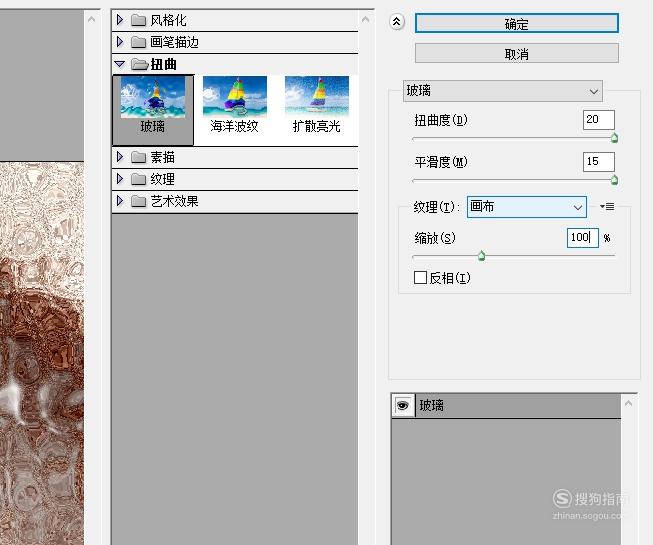Click the open 扭曲 folder icon
This screenshot has height=545, width=653.
coord(139,64)
